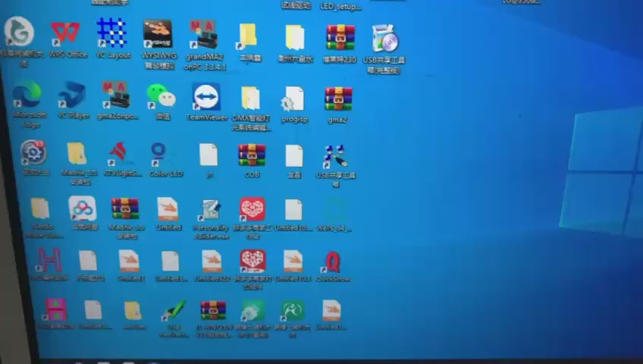Screen dimensions: 643x364
Task: Select the blank Untitled10... file
Action: (x=293, y=210)
